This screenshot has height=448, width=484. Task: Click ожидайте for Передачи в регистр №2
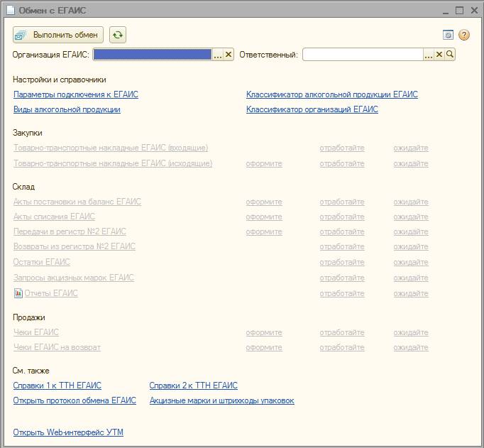click(x=411, y=232)
